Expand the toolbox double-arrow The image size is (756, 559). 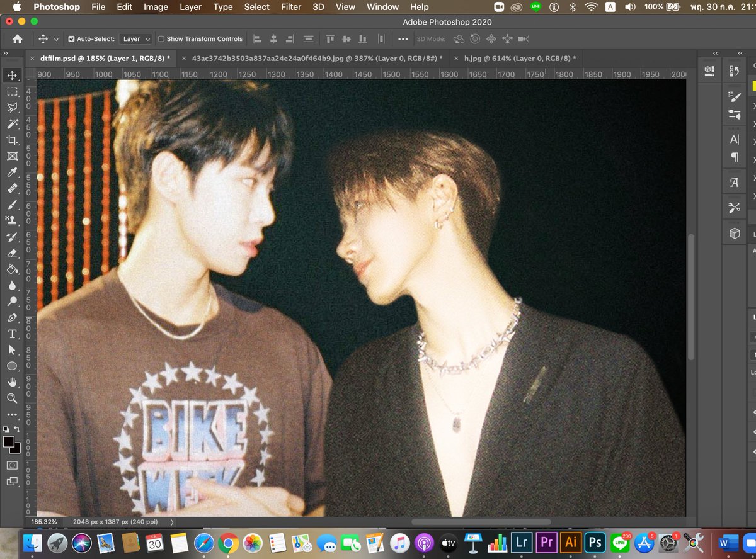click(6, 54)
